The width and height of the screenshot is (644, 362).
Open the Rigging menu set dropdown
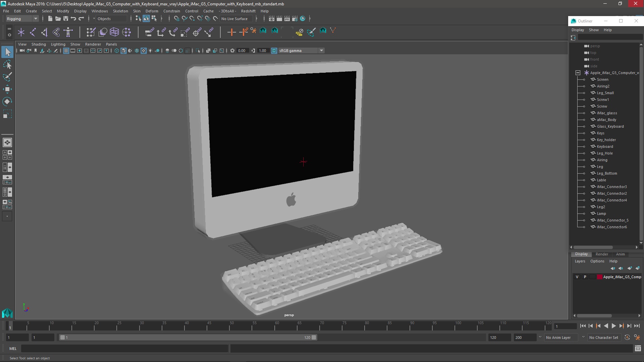(x=22, y=19)
